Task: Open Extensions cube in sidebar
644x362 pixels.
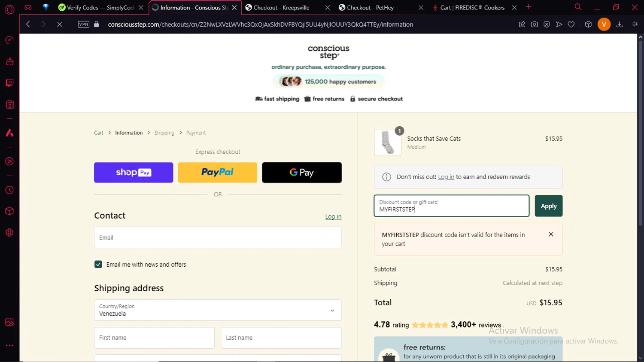Action: (x=9, y=211)
